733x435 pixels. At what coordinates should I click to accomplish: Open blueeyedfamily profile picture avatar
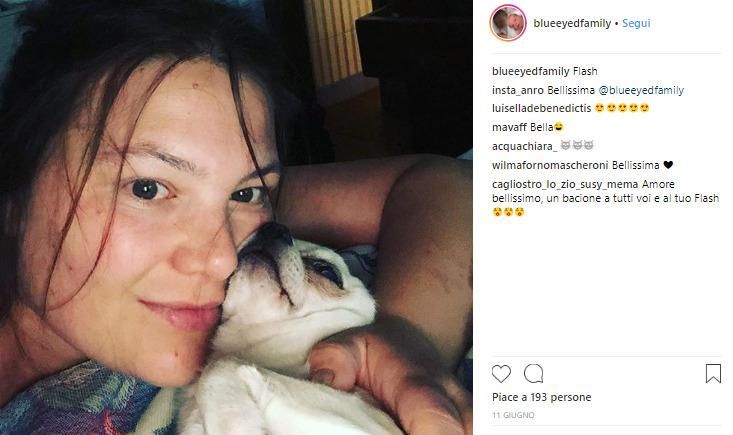coord(508,23)
